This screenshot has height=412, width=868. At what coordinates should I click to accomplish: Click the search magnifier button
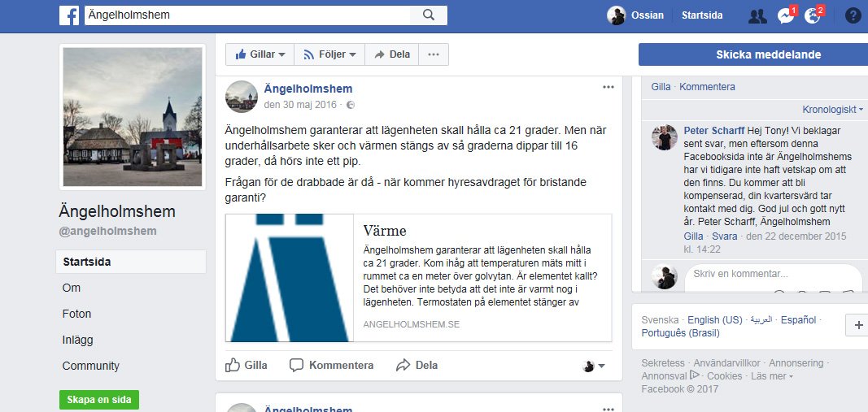tap(429, 15)
